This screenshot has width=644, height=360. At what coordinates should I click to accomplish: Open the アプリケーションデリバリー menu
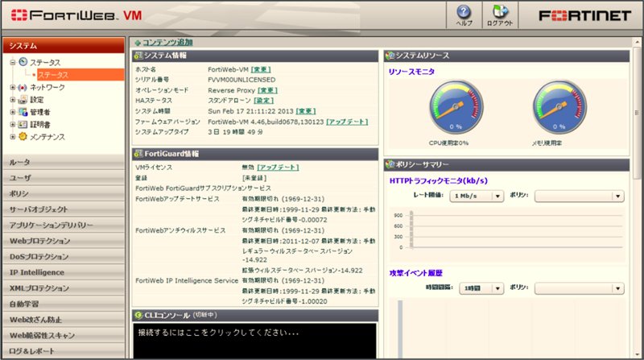[64, 226]
